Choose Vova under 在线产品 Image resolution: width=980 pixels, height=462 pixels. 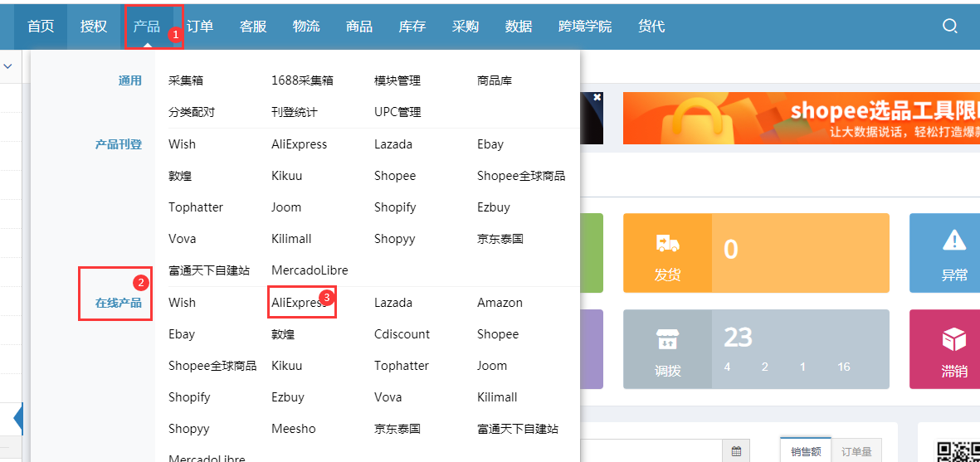[388, 397]
